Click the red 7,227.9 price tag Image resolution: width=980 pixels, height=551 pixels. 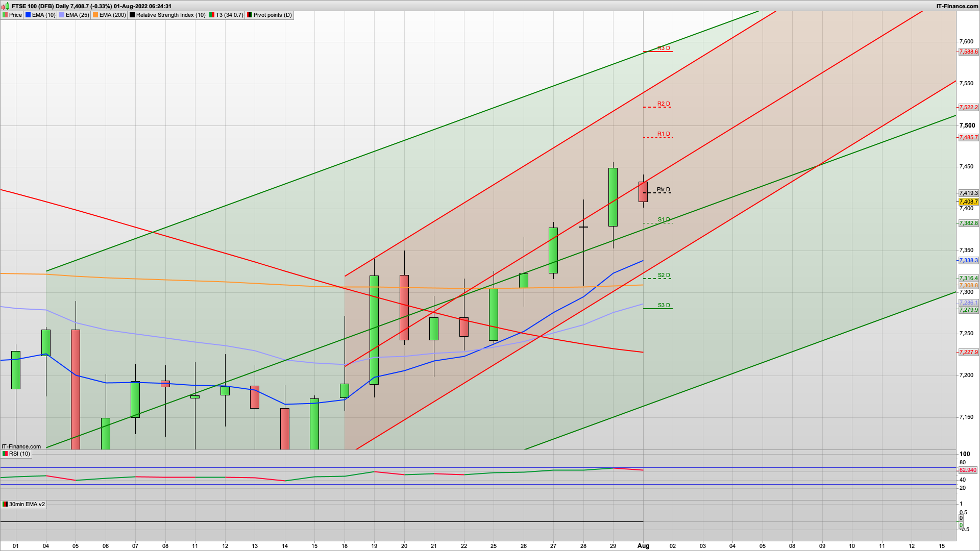tap(968, 352)
